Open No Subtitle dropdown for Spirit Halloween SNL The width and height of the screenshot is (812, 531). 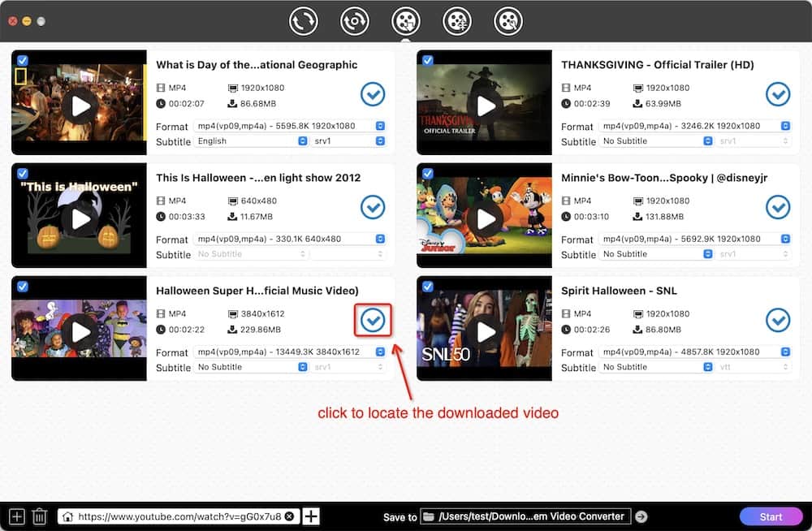[x=656, y=367]
